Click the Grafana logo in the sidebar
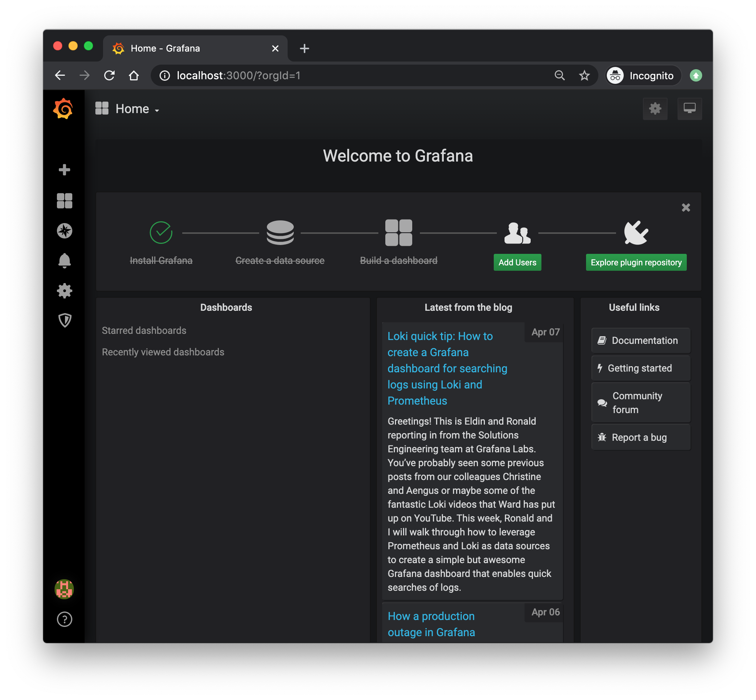Screen dimensions: 756x700 [64, 109]
